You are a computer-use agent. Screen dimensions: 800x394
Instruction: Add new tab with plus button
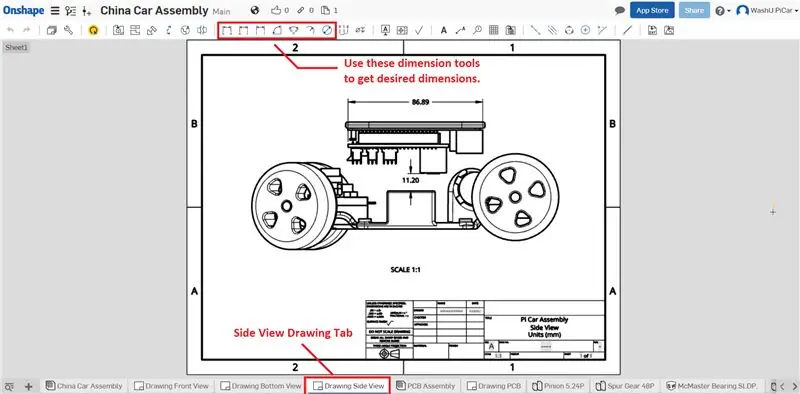[29, 386]
